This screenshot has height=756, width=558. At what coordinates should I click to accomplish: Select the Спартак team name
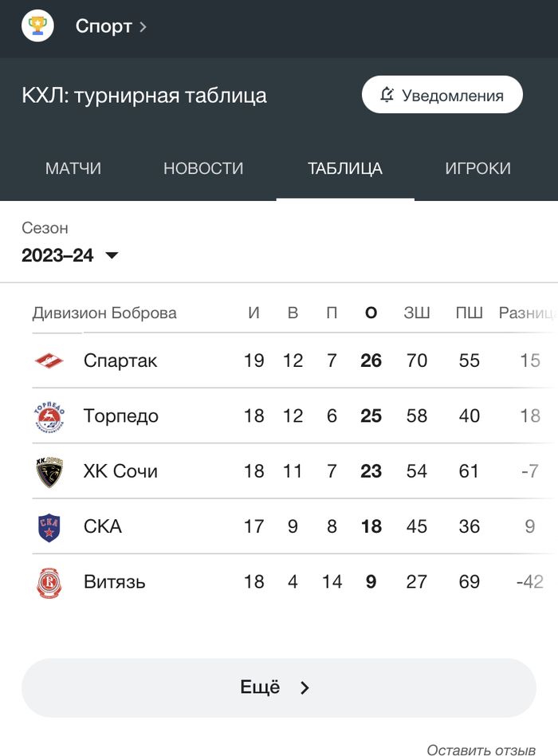tap(120, 360)
